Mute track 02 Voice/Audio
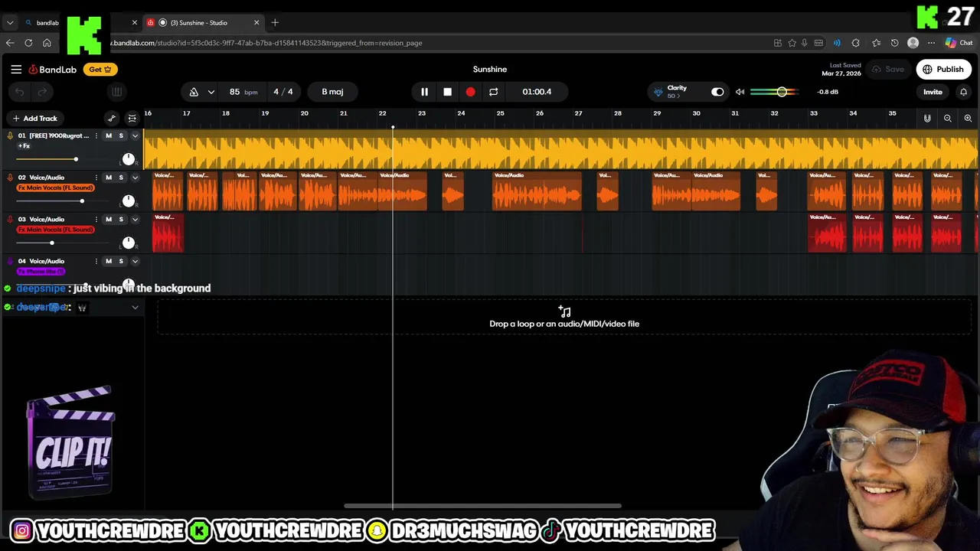This screenshot has height=551, width=980. (108, 178)
